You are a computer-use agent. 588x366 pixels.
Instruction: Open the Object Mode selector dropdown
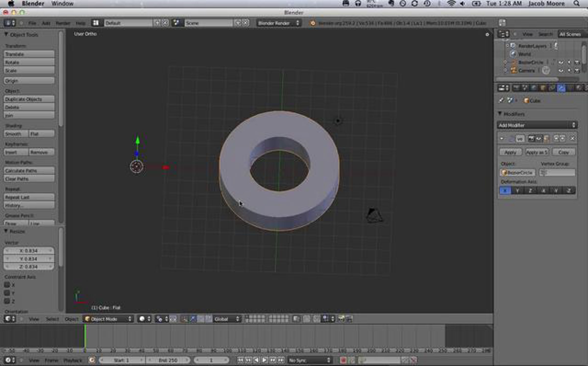click(x=108, y=319)
